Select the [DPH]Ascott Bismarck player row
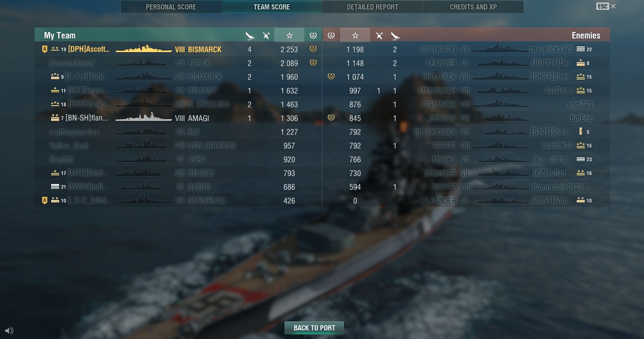This screenshot has width=644, height=339. [x=178, y=49]
